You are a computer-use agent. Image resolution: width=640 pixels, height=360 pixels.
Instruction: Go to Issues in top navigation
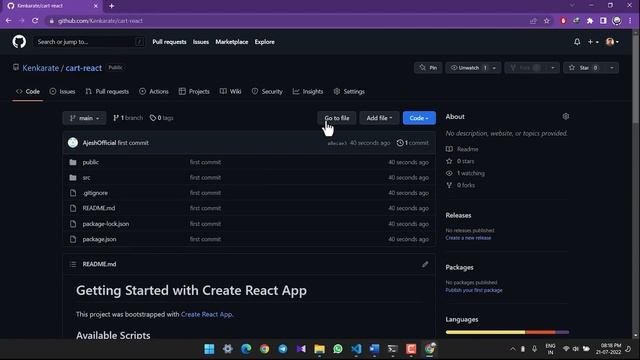(x=201, y=42)
